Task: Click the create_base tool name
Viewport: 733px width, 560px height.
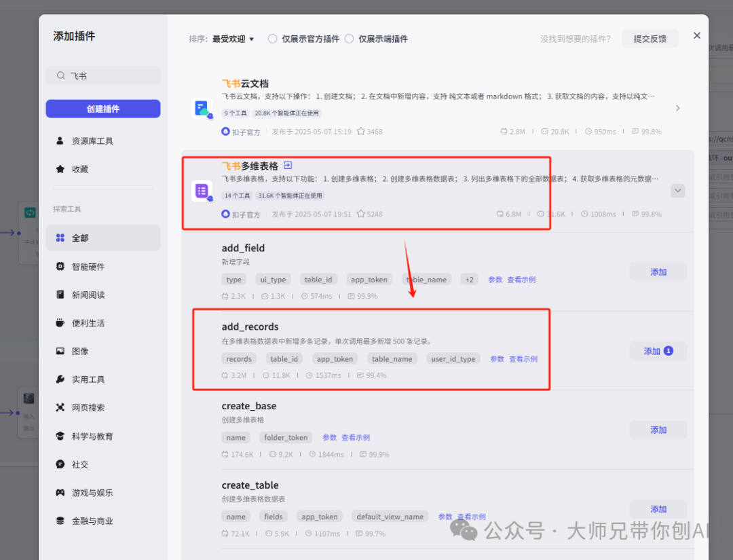Action: coord(249,406)
